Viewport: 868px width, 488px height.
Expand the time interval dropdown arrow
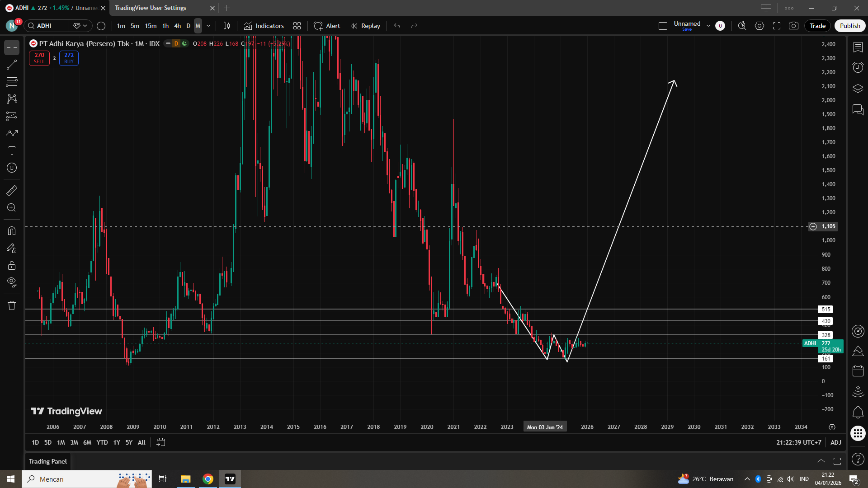(x=208, y=26)
